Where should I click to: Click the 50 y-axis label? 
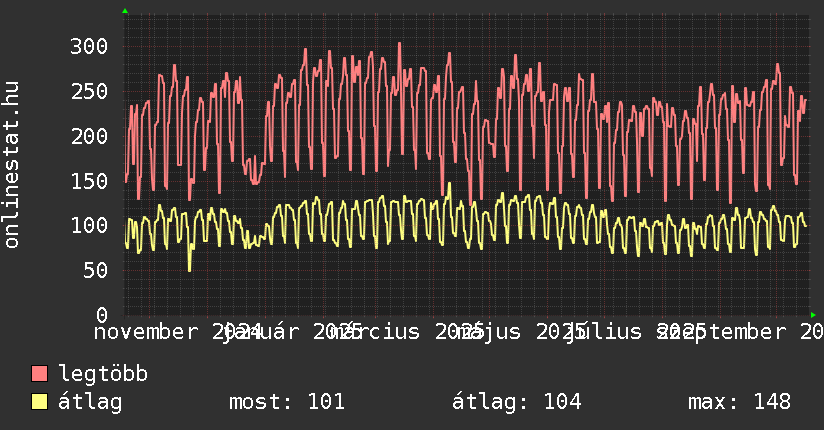[x=95, y=270]
